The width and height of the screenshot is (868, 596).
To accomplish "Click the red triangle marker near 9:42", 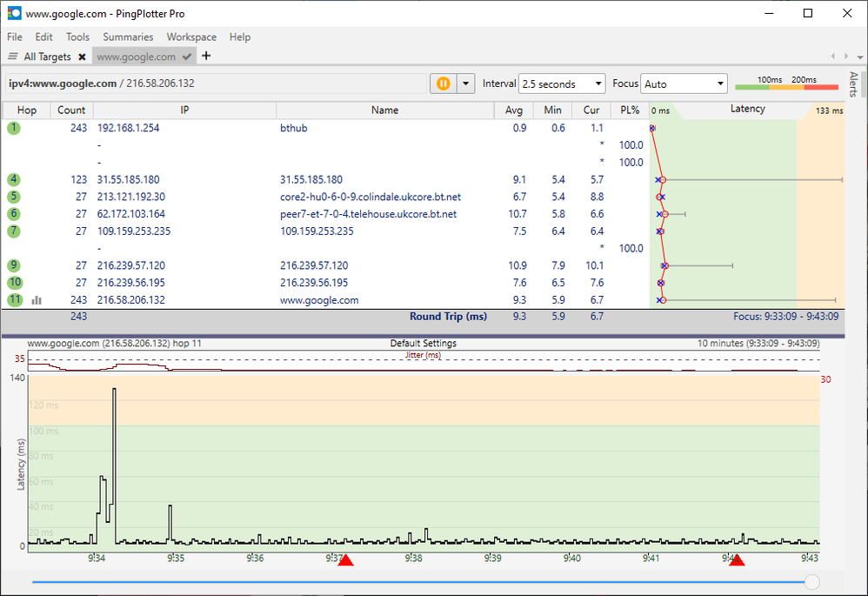I will click(x=737, y=560).
